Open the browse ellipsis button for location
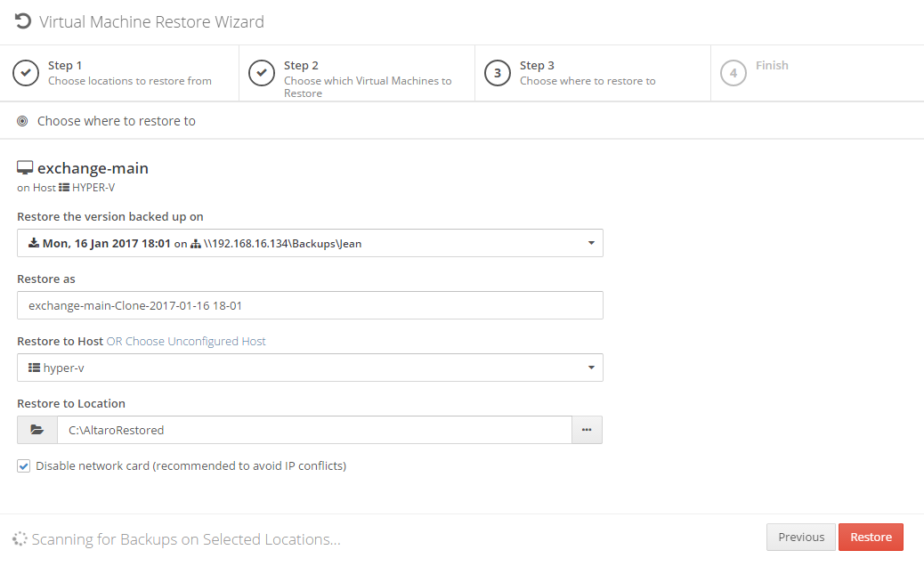 (587, 430)
